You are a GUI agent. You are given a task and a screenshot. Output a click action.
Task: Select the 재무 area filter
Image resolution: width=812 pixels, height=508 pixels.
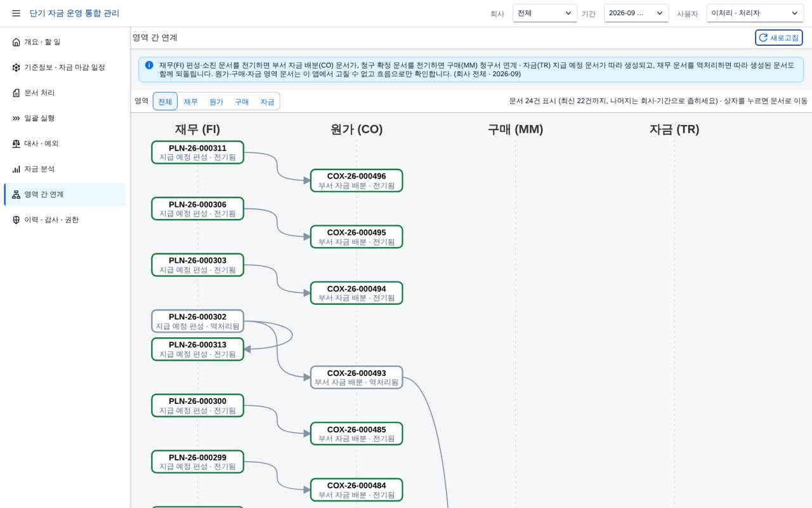[191, 102]
